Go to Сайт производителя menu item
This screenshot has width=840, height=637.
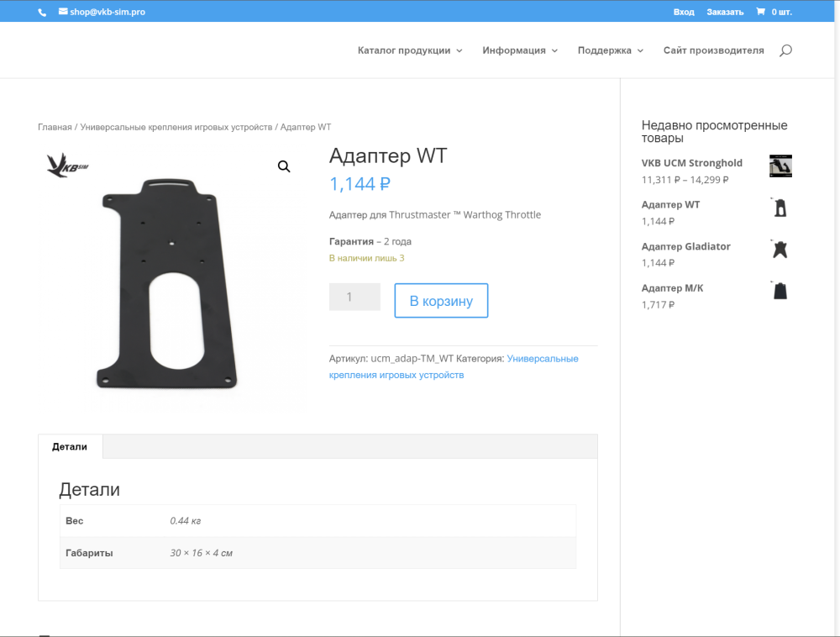713,50
